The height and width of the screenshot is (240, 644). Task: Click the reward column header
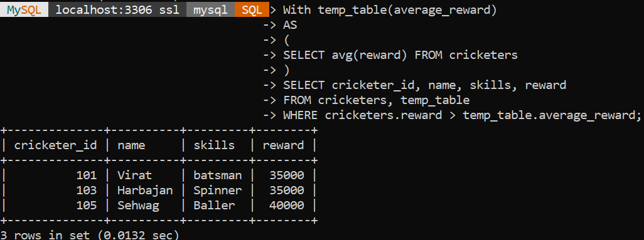coord(283,145)
